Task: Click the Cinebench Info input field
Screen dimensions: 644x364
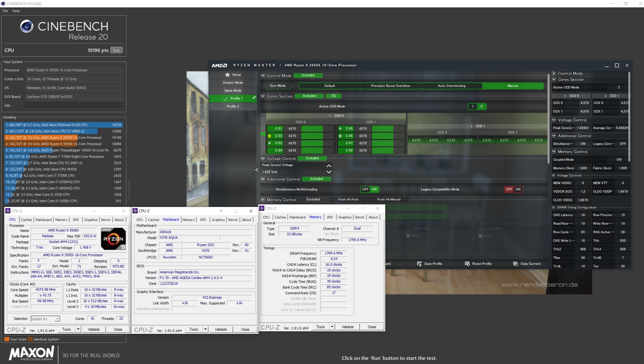Action: pyautogui.click(x=74, y=106)
